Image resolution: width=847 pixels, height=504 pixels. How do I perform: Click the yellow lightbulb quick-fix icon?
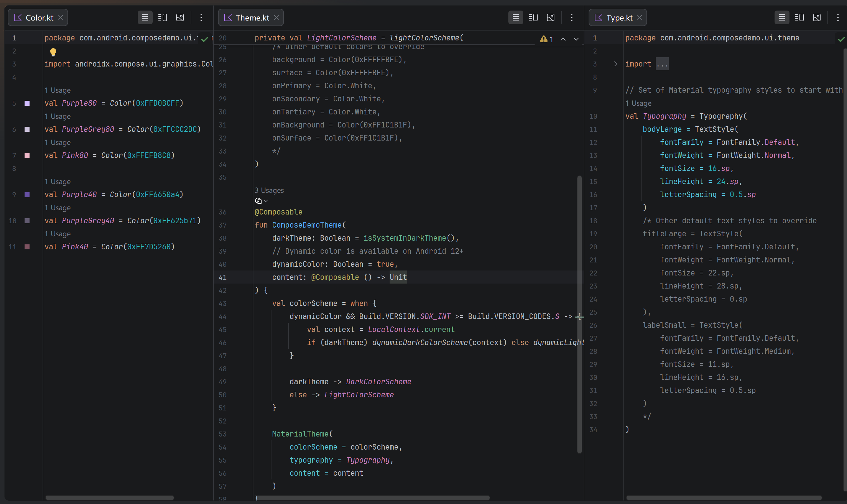[x=53, y=52]
